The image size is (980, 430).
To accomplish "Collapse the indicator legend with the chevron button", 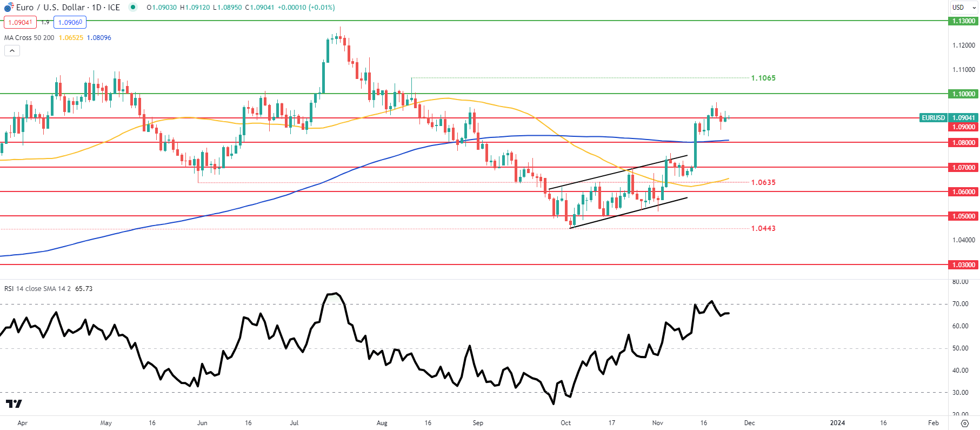I will [12, 51].
